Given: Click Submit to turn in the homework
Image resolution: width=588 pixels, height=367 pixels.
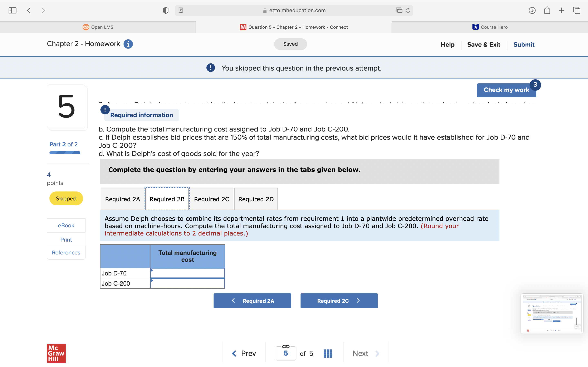Looking at the screenshot, I should tap(524, 44).
